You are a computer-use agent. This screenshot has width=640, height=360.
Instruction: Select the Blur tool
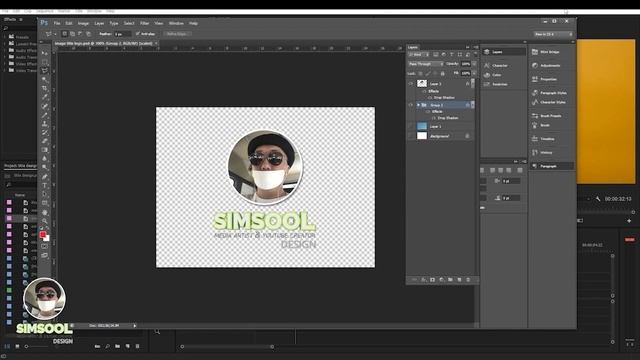44,158
